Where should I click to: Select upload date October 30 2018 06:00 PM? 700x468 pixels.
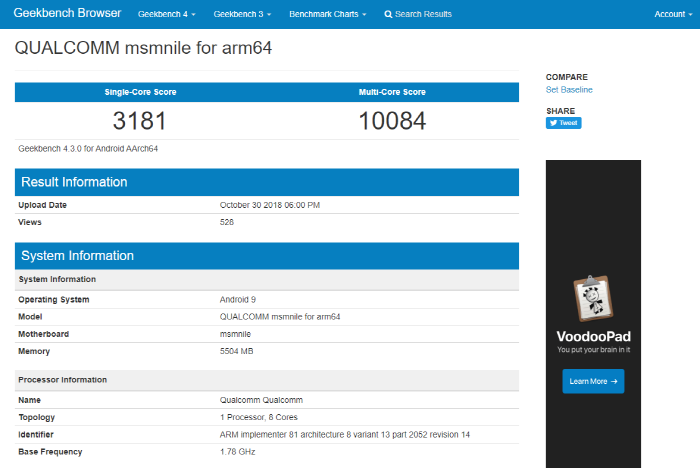[270, 205]
